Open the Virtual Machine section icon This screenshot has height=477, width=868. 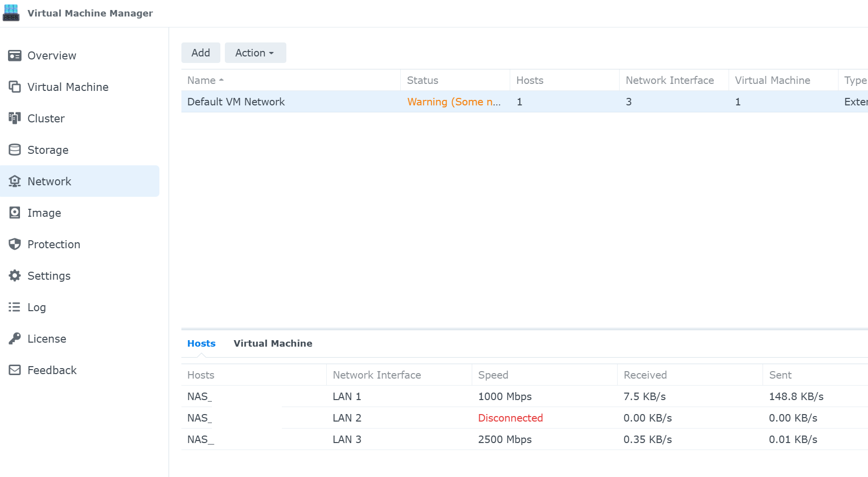pos(15,87)
